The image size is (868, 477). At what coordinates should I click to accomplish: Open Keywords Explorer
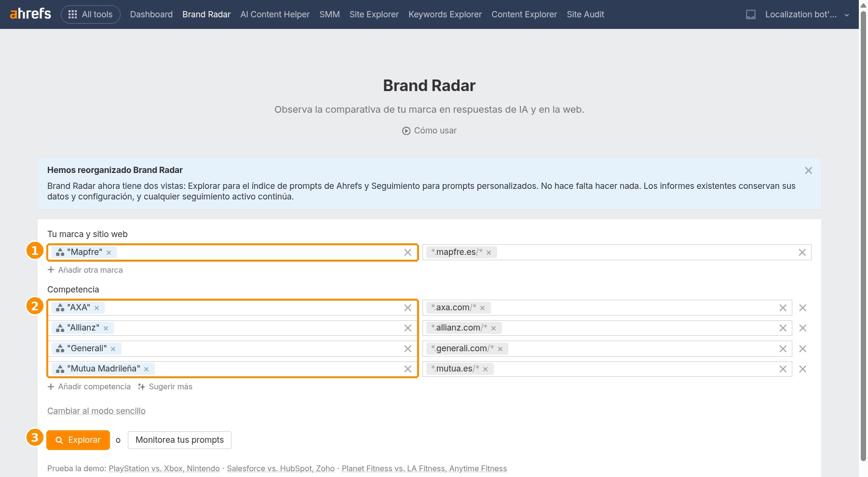click(x=445, y=14)
